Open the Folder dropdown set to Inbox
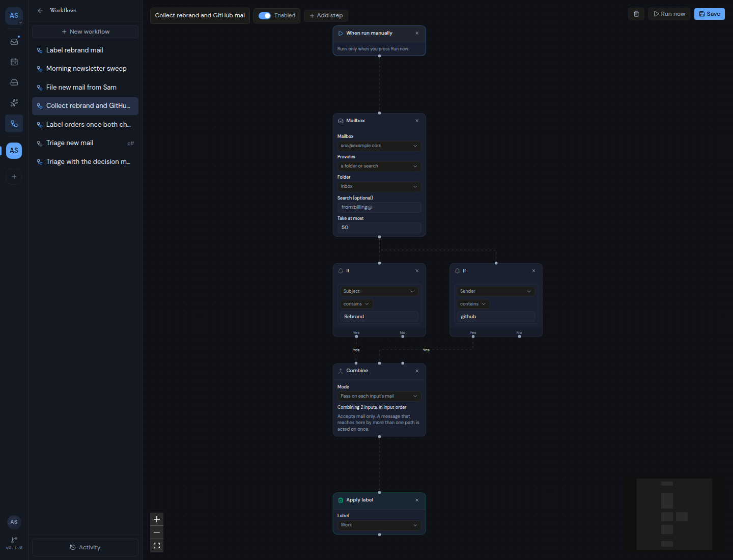733x560 pixels. pos(379,187)
